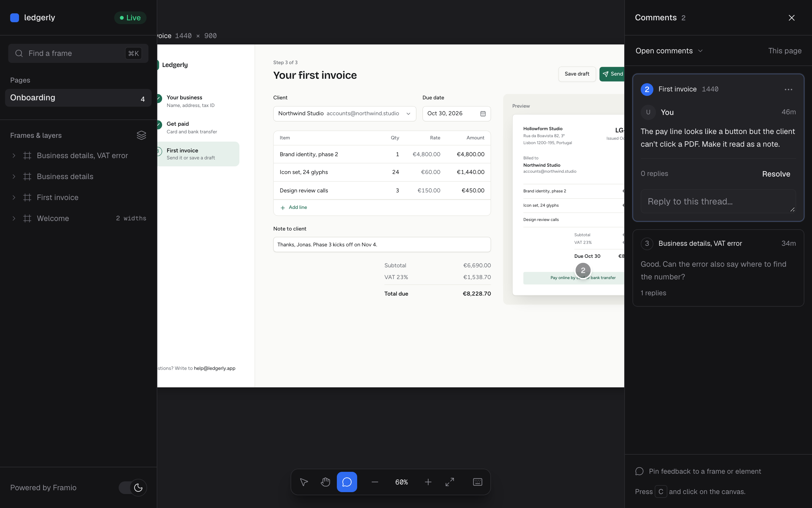Open the Business details, VAT error comment thread

[x=718, y=268]
